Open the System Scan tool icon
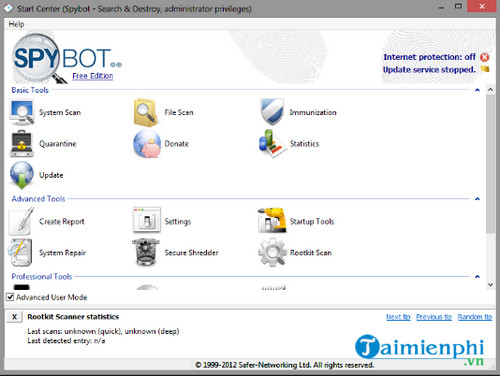500x376 pixels. click(22, 112)
